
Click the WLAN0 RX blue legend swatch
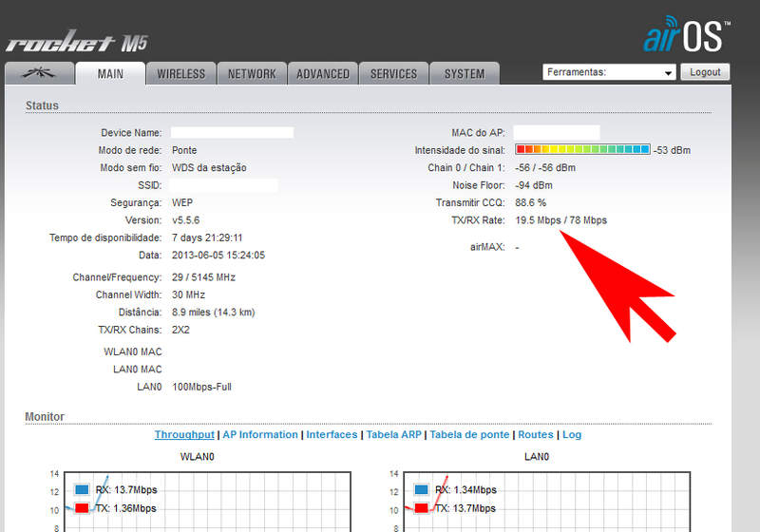point(82,489)
